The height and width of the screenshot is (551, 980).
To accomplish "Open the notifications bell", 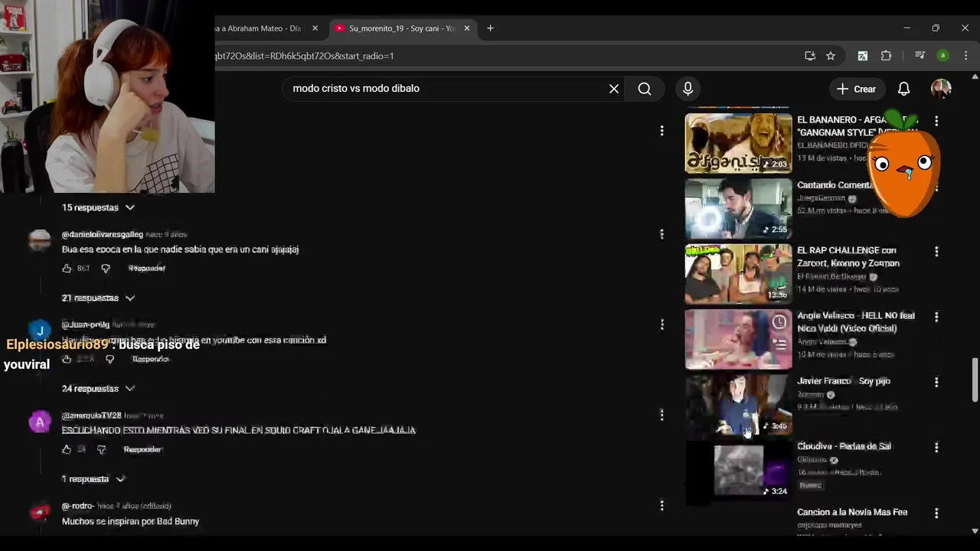I will (x=903, y=89).
